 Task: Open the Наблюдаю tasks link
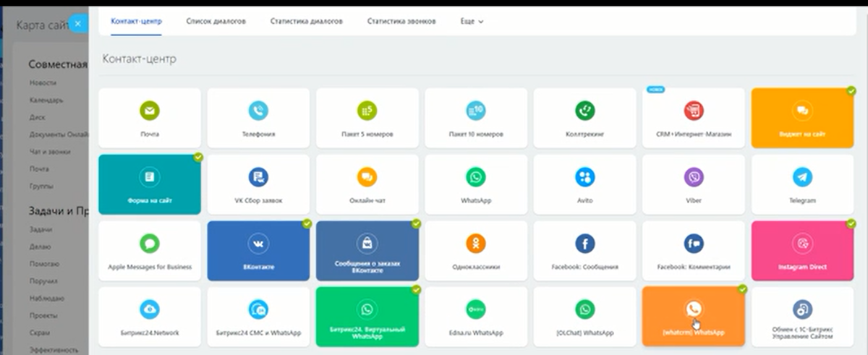pyautogui.click(x=46, y=298)
